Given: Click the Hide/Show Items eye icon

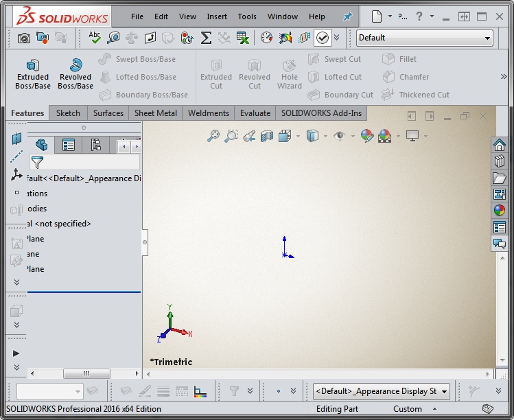Looking at the screenshot, I should click(340, 136).
